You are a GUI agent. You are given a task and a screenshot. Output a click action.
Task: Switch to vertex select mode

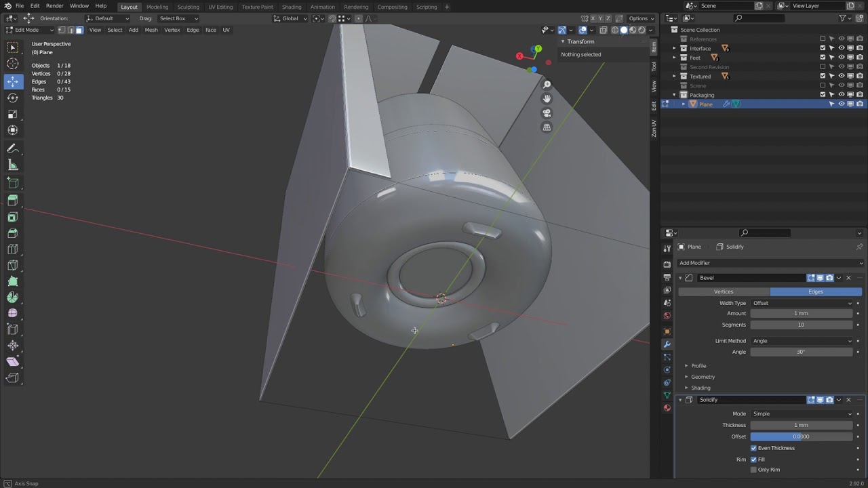[x=62, y=30]
